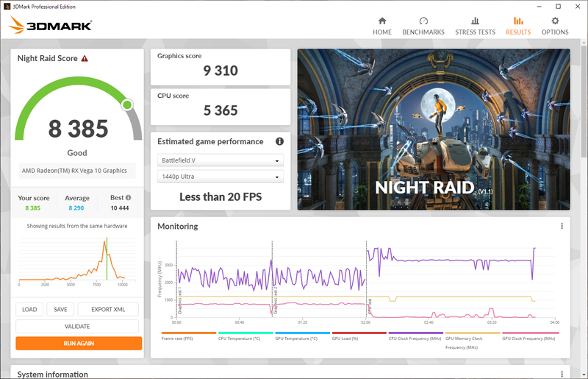588x379 pixels.
Task: Click the Less than 20 FPS text
Action: pos(220,196)
